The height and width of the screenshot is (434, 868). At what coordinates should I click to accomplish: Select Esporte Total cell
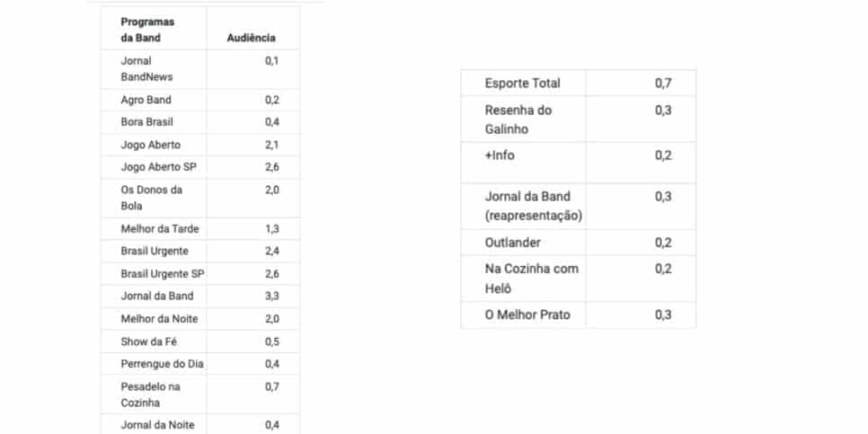tap(523, 83)
